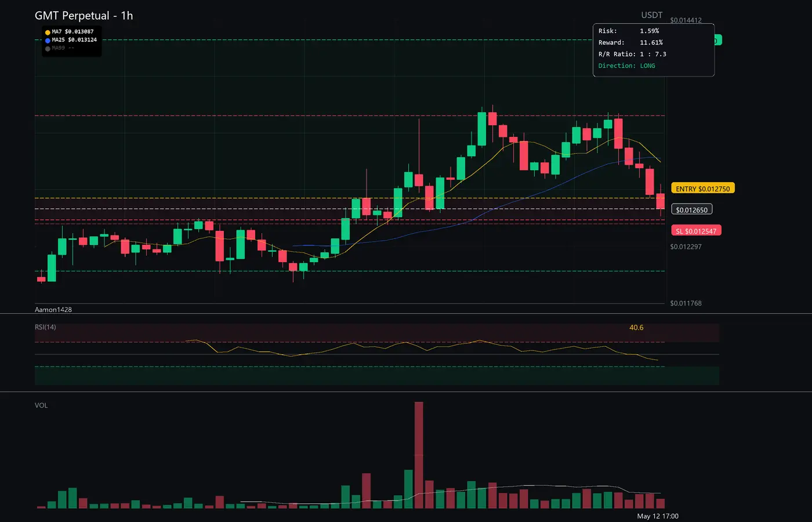Click the MA25 $0.013124 legend value
This screenshot has width=812, height=522.
74,40
